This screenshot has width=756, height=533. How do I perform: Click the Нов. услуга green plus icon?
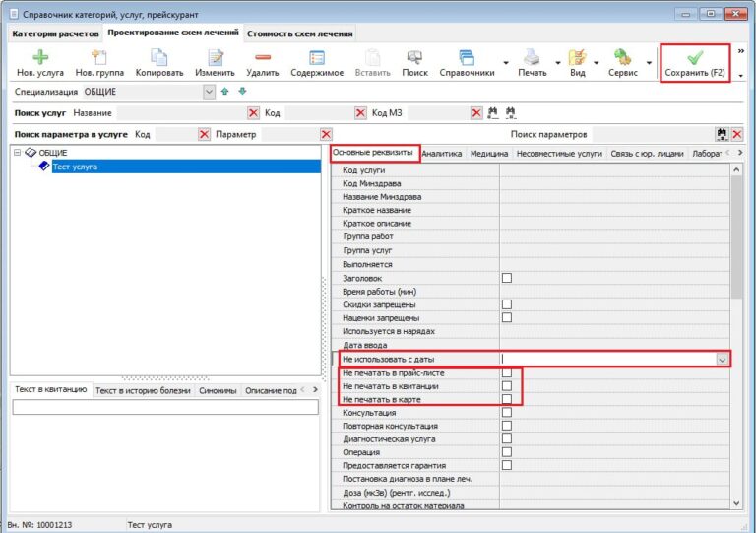pos(40,57)
